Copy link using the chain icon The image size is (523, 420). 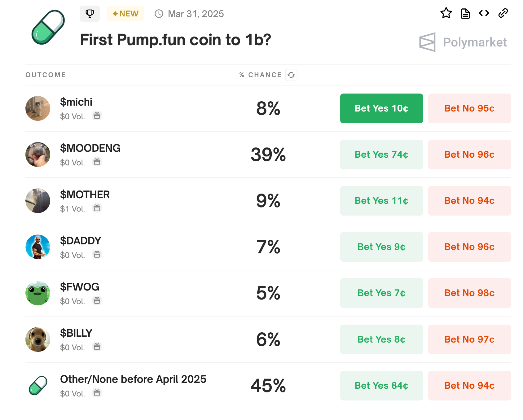(503, 13)
